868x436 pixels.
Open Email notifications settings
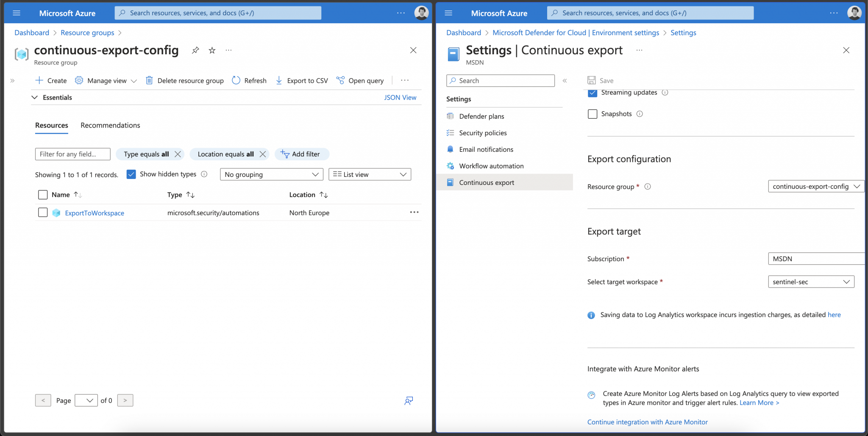pos(486,149)
